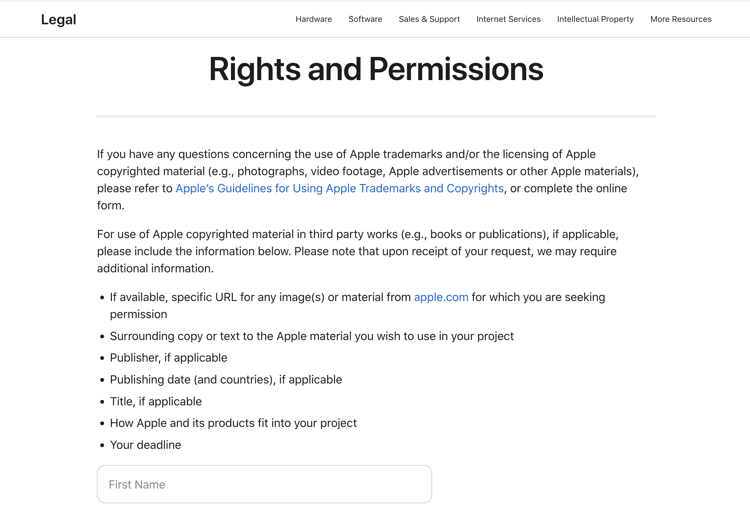Open Intellectual Property navigation item
The image size is (750, 507).
(595, 19)
